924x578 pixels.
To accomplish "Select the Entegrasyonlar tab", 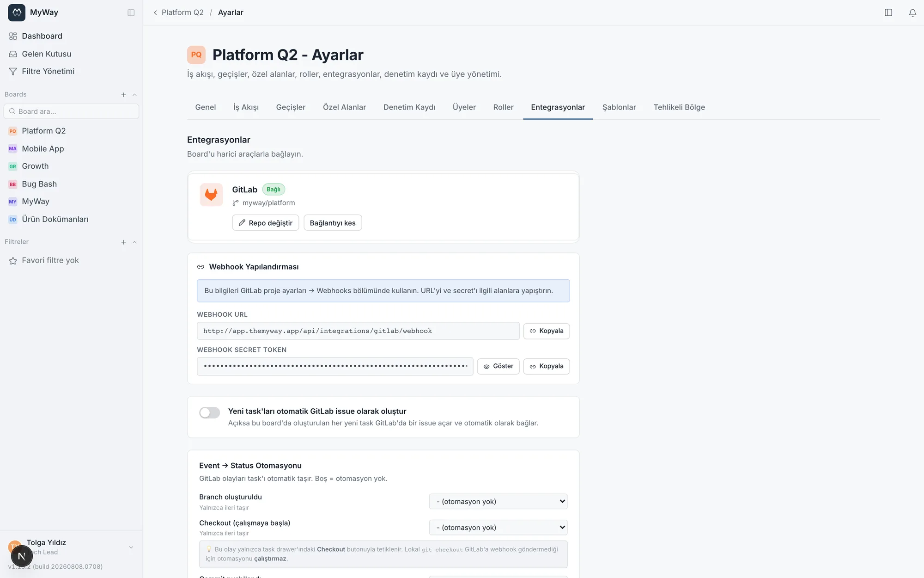I will coord(558,107).
